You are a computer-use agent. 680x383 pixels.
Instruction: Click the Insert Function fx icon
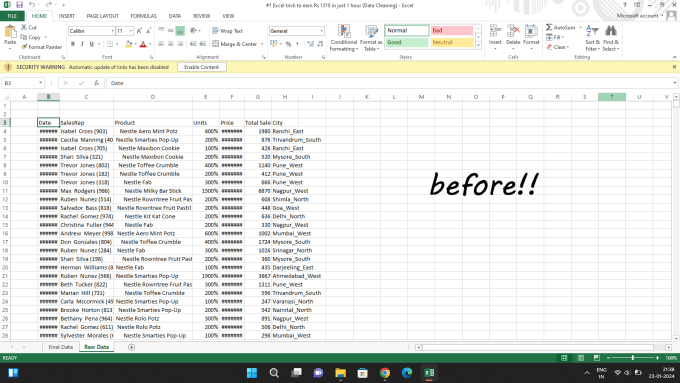click(96, 83)
